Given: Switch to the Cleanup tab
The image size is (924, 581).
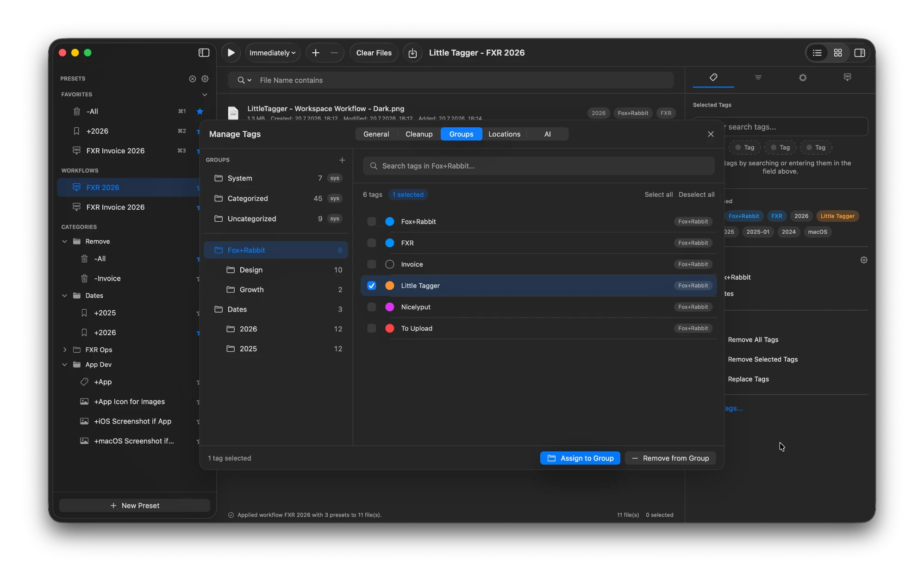Looking at the screenshot, I should [419, 134].
